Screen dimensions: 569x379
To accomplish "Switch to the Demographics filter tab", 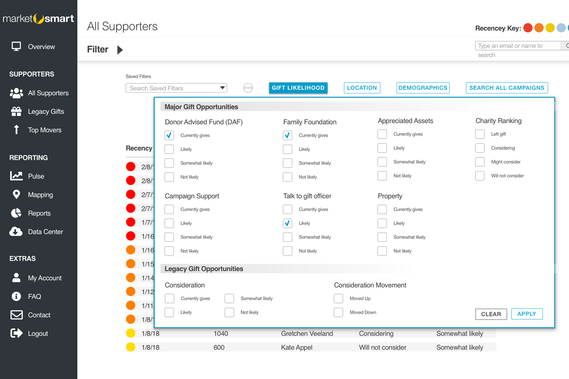I will point(423,88).
